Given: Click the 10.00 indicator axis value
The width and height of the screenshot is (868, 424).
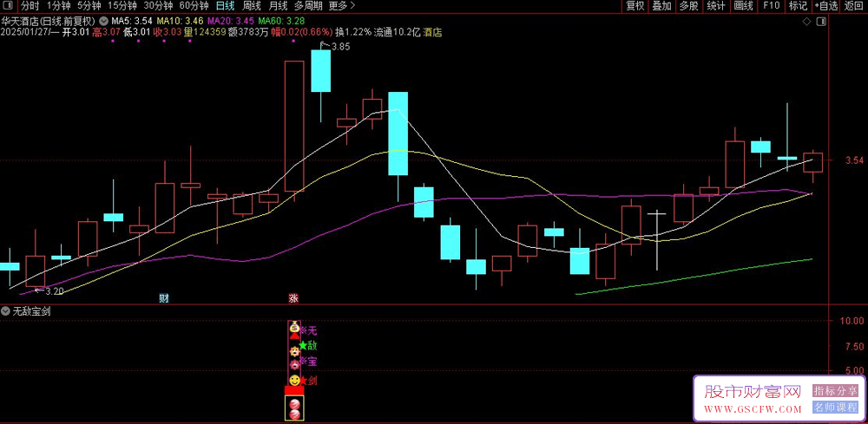Looking at the screenshot, I should [x=852, y=321].
